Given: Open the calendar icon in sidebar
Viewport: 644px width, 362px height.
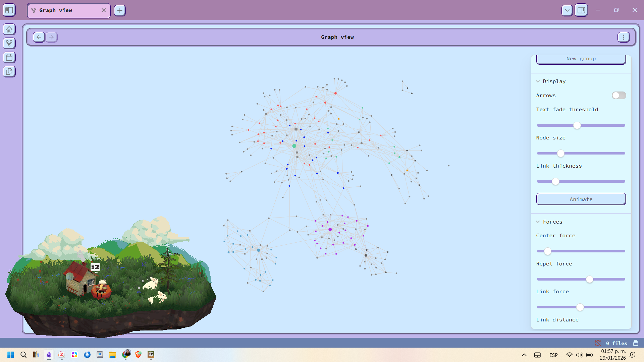Looking at the screenshot, I should [x=9, y=57].
